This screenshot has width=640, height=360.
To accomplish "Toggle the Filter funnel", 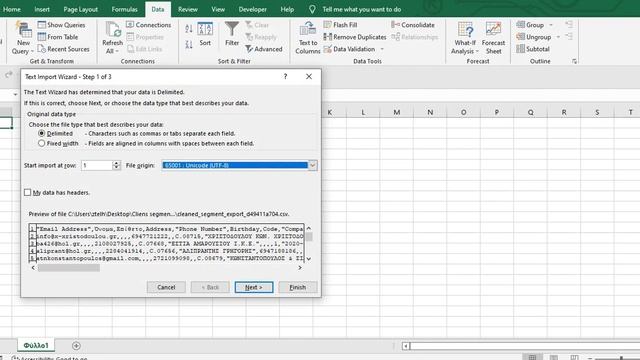I will coord(232,34).
